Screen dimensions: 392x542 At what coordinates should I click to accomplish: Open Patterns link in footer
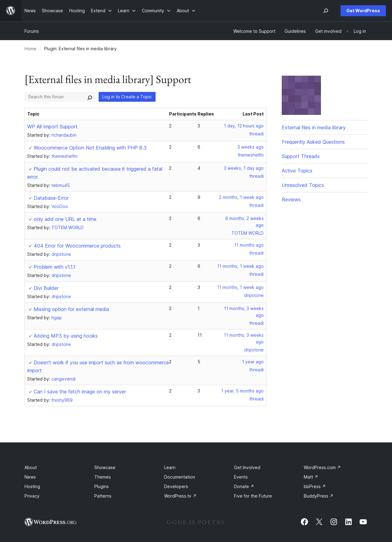(x=103, y=496)
